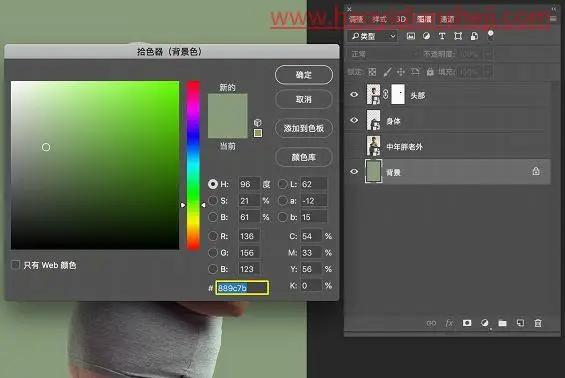Click lock icon on 背景 layer
Image resolution: width=565 pixels, height=378 pixels.
536,171
